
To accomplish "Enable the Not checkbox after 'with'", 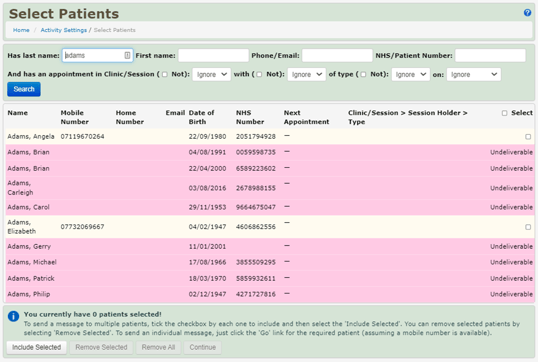I will click(x=259, y=74).
